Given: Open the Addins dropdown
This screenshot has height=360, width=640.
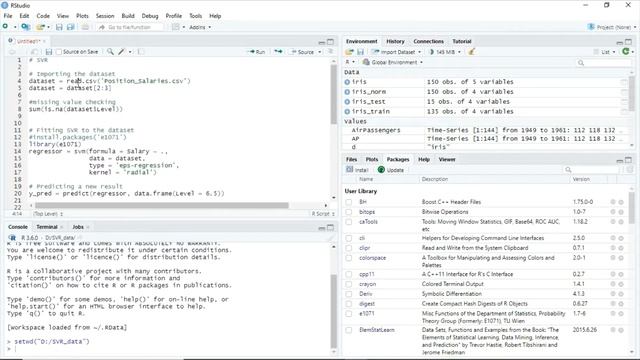Looking at the screenshot, I should (200, 27).
